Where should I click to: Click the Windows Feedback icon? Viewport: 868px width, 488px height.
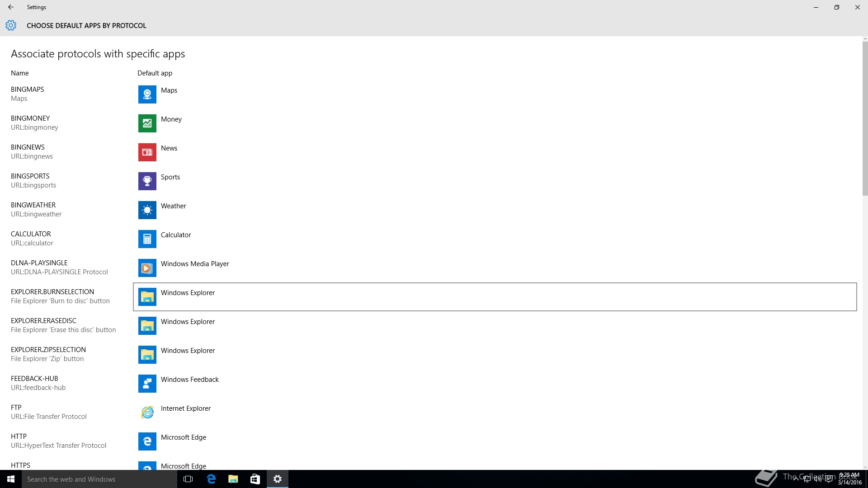147,384
